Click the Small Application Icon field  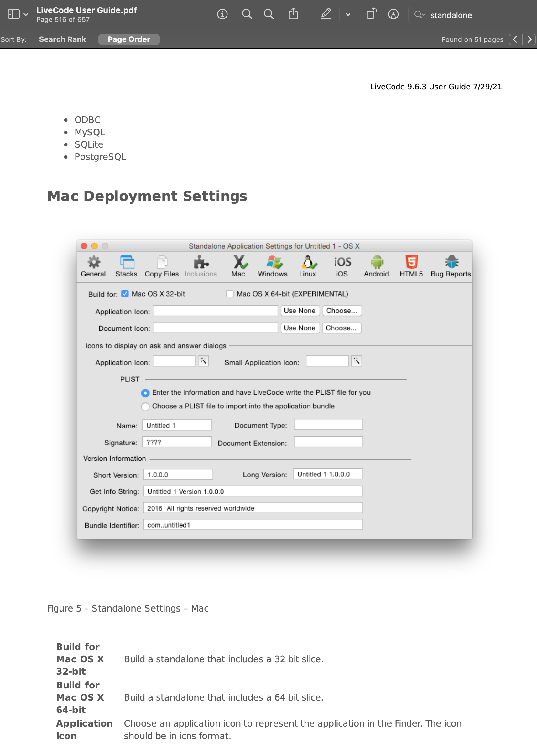click(x=327, y=361)
